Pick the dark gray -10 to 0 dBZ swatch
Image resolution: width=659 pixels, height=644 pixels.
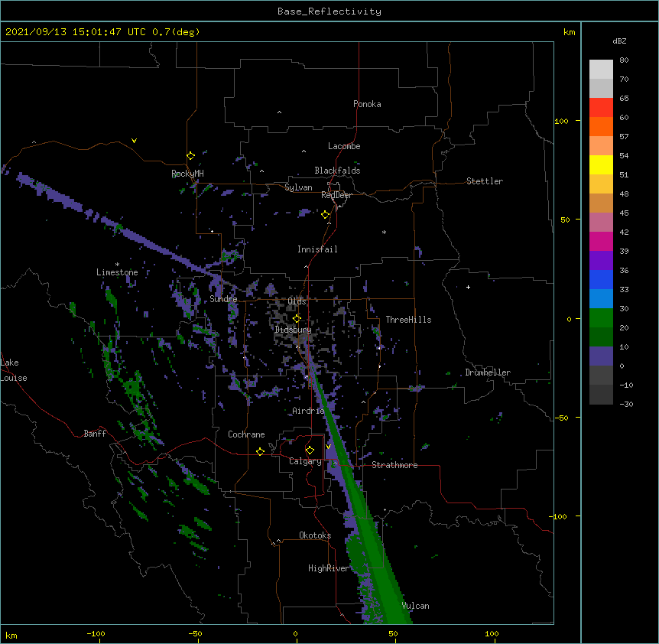[x=601, y=376]
